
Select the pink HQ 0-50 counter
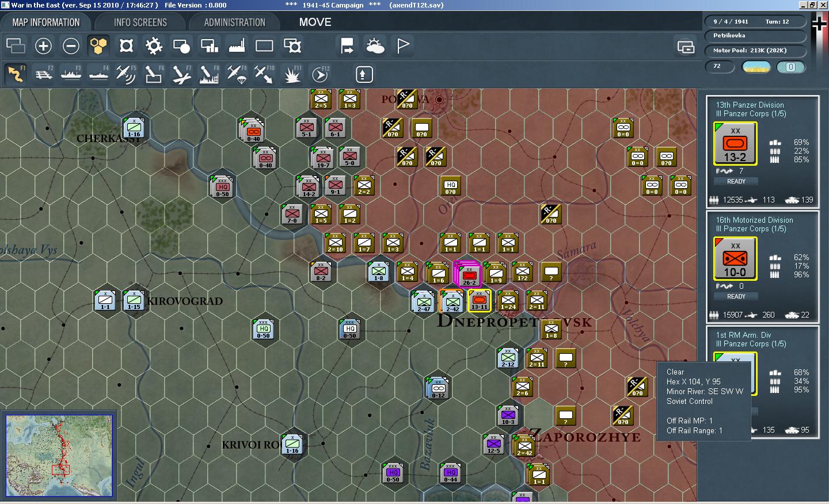(222, 186)
